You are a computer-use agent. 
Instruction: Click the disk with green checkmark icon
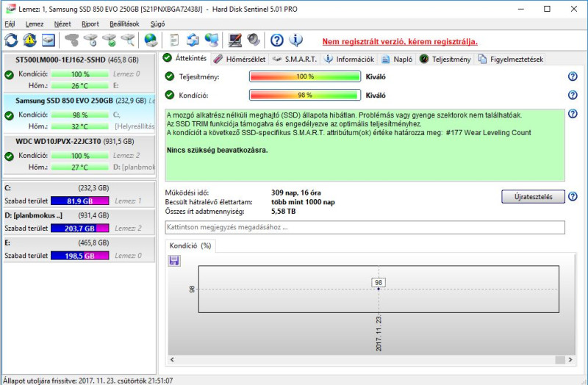109,40
